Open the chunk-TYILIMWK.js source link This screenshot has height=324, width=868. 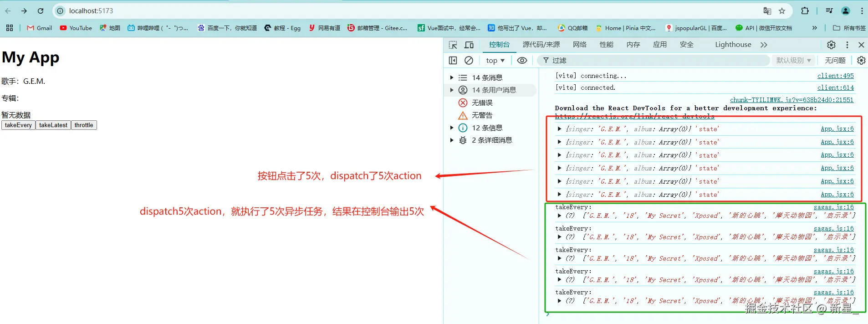tap(791, 100)
